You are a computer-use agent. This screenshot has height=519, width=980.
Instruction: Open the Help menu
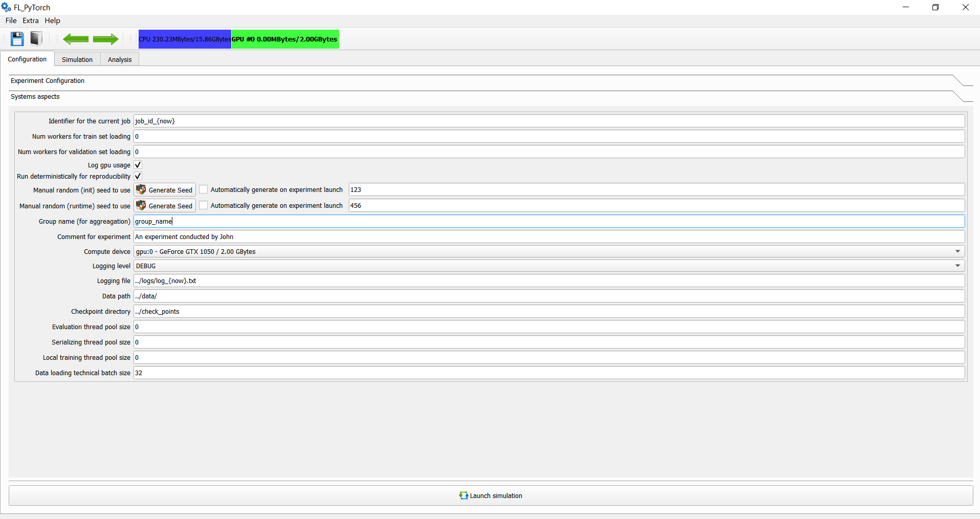(52, 20)
